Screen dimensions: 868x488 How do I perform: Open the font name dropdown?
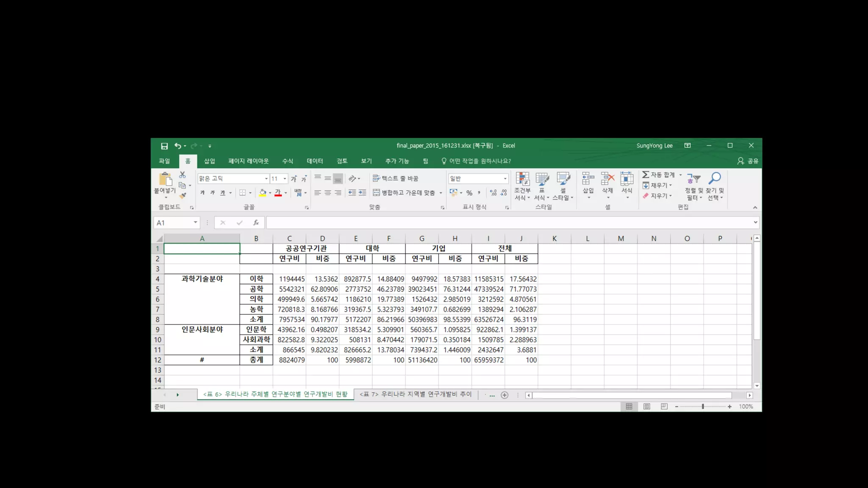click(x=266, y=178)
